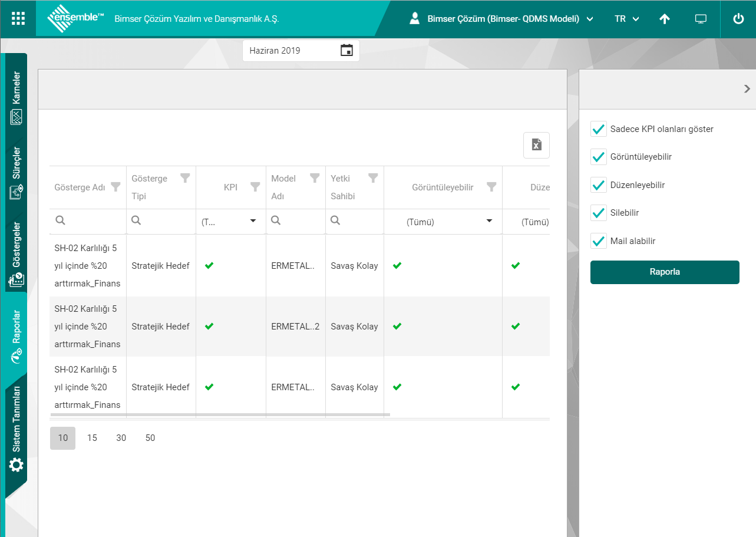Click filter icon on Model Adı column
The height and width of the screenshot is (537, 756).
[315, 177]
